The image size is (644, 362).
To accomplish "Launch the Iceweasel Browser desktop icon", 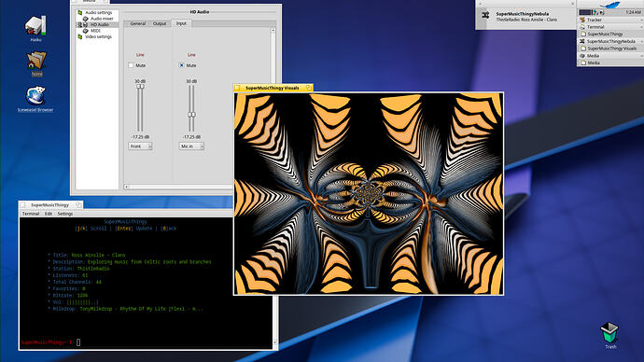I will (x=35, y=95).
